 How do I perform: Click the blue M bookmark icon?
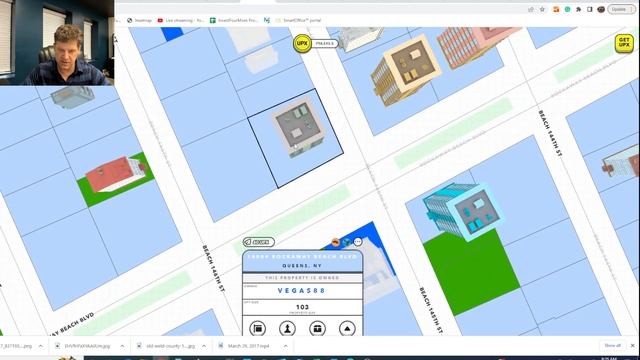[267, 20]
